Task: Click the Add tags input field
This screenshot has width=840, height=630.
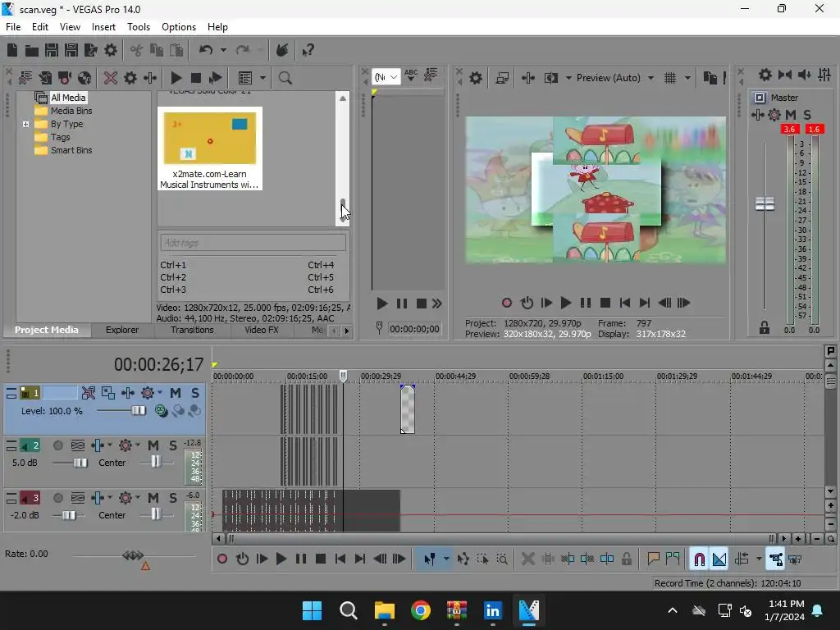Action: click(253, 243)
